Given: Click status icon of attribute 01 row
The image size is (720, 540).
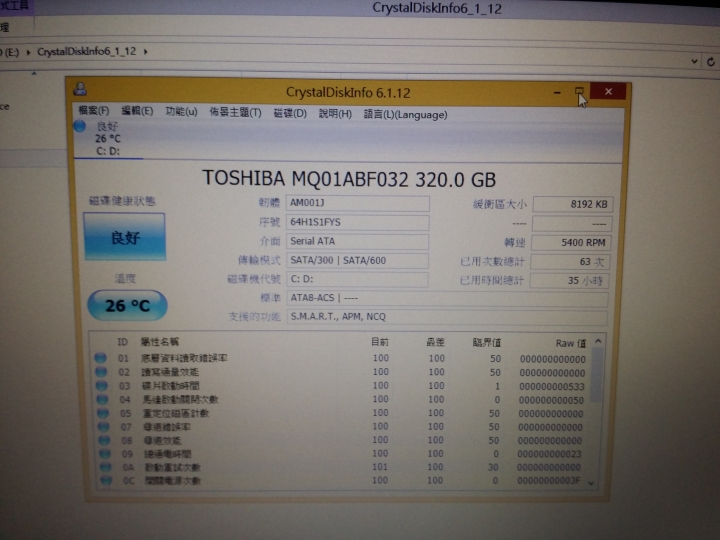Looking at the screenshot, I should click(x=101, y=358).
